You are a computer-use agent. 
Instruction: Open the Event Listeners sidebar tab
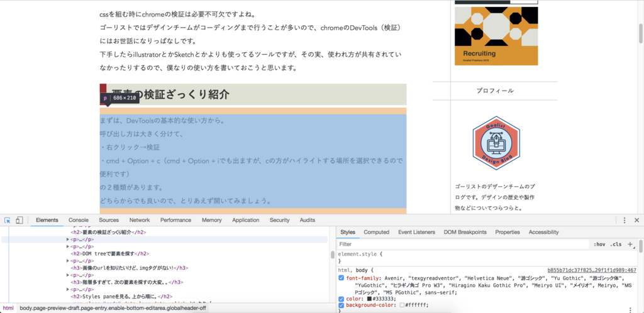(416, 232)
